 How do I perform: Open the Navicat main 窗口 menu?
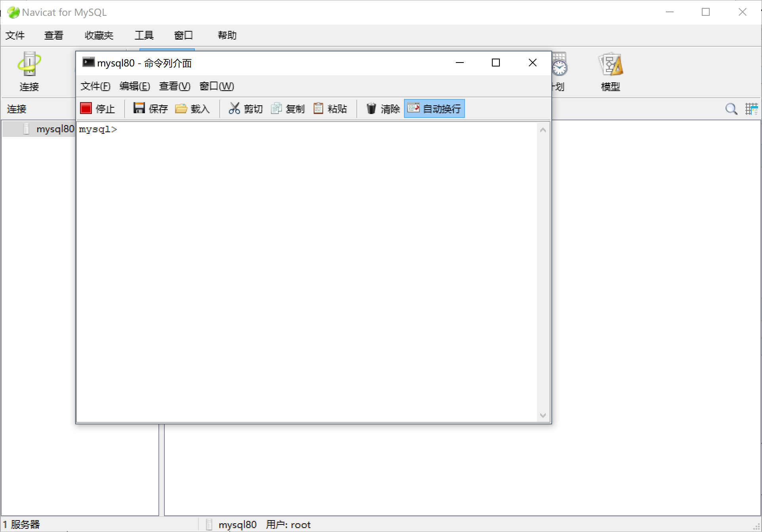click(x=183, y=35)
